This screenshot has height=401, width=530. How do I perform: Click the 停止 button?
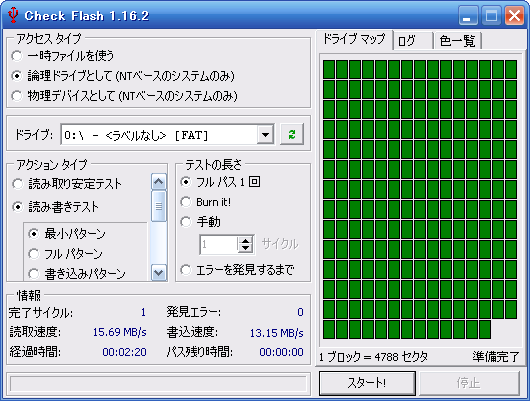tap(469, 383)
